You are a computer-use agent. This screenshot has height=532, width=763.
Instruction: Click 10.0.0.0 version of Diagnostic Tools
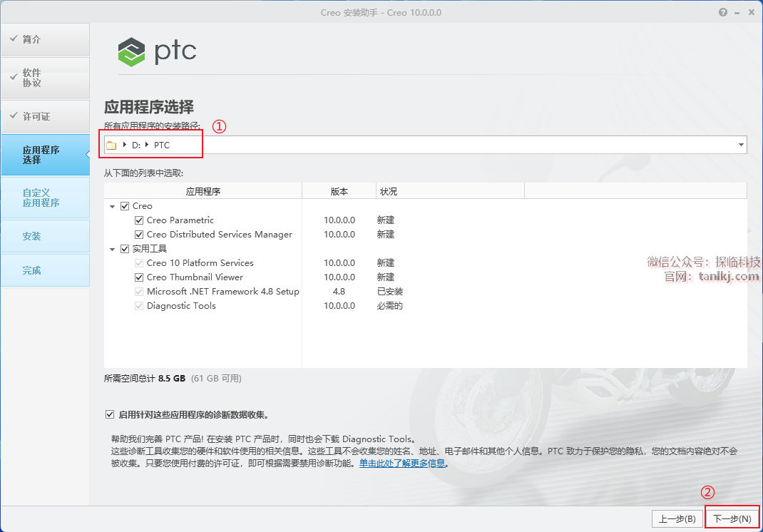point(339,306)
